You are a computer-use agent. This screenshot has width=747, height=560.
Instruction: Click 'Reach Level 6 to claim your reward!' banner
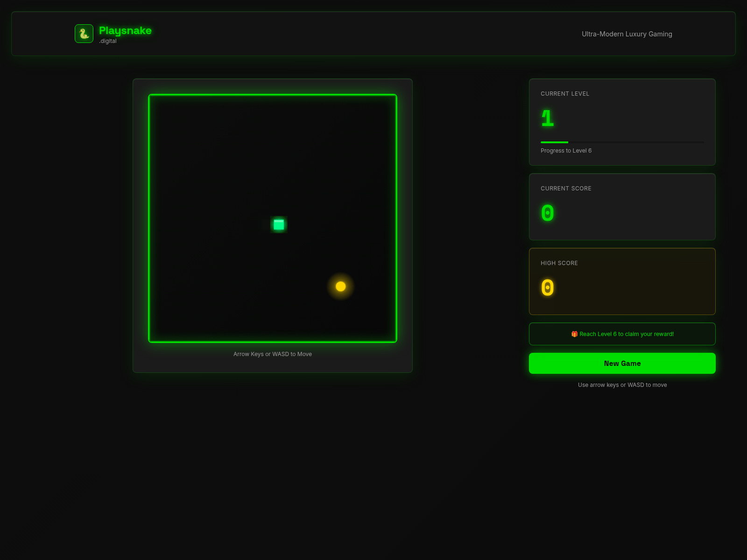(x=622, y=334)
